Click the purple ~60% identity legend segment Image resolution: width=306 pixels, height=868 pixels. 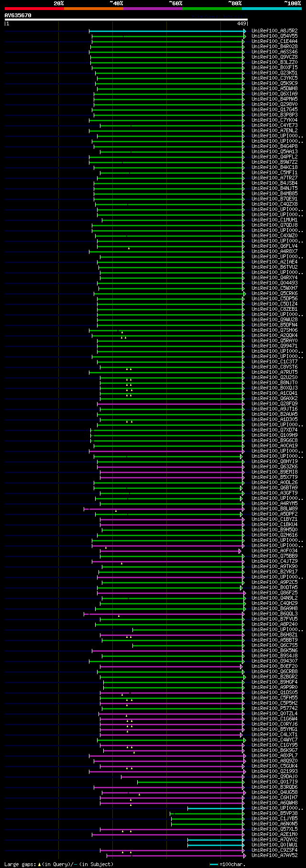[153, 9]
